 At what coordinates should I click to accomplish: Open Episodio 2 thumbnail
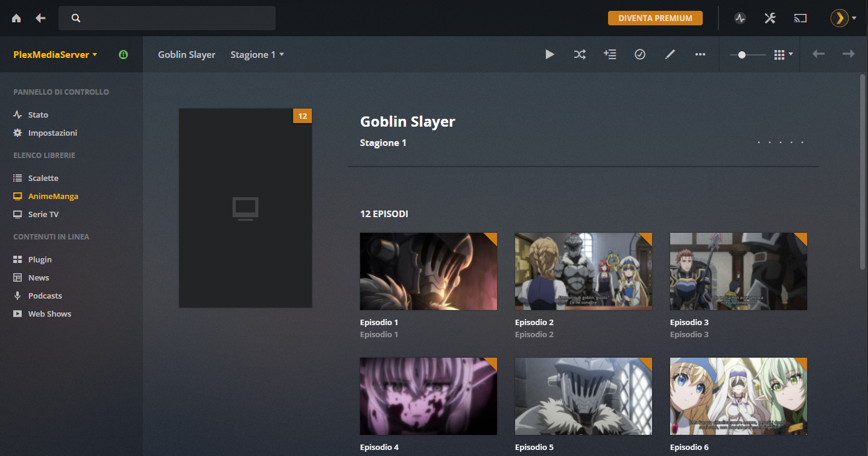pos(583,271)
